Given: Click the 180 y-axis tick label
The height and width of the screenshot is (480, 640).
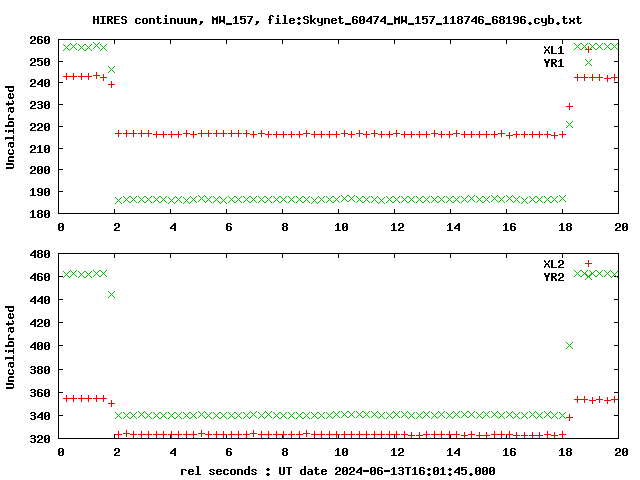Looking at the screenshot, I should (x=40, y=213).
